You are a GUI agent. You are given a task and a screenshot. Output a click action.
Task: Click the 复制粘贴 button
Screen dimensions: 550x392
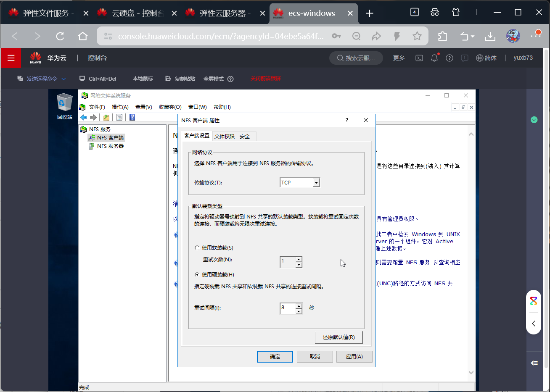[180, 79]
